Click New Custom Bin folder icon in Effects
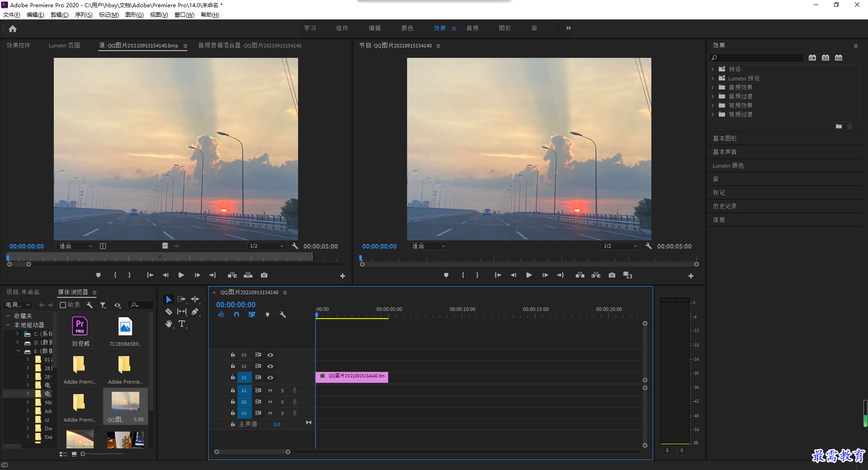This screenshot has width=868, height=470. coord(839,127)
